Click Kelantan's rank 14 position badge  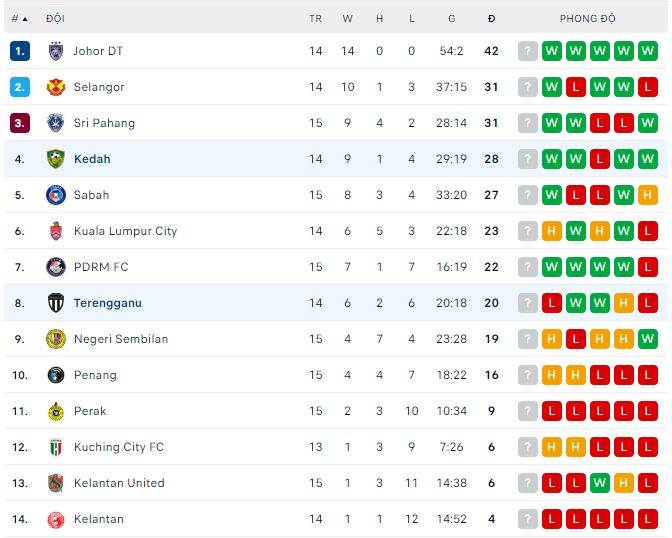pyautogui.click(x=20, y=519)
